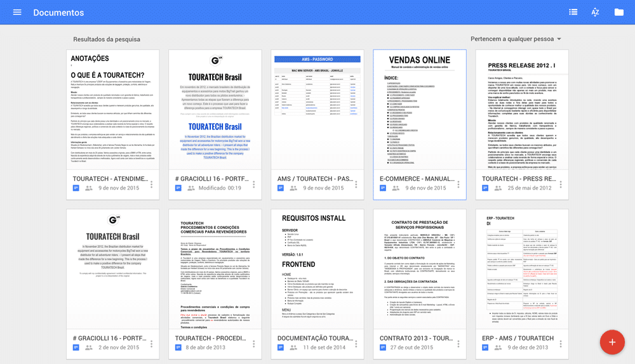Click the 'Modificado 00:19' date text
The height and width of the screenshot is (364, 635).
click(x=220, y=188)
